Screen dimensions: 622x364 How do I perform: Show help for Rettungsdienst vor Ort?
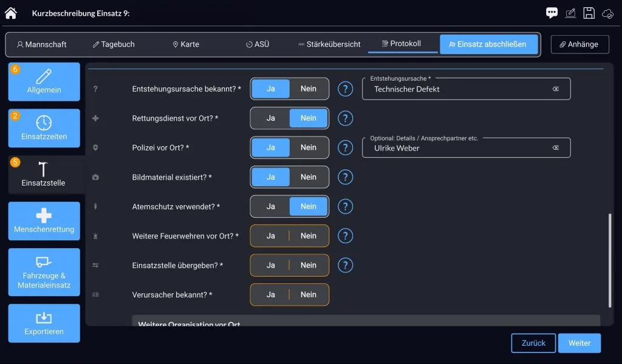[x=345, y=118]
